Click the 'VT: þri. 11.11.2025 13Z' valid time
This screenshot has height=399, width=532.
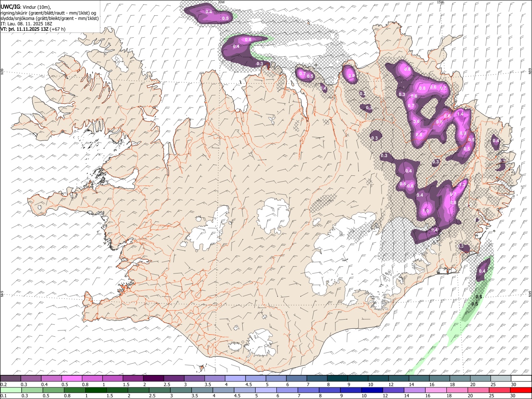[x=25, y=29]
